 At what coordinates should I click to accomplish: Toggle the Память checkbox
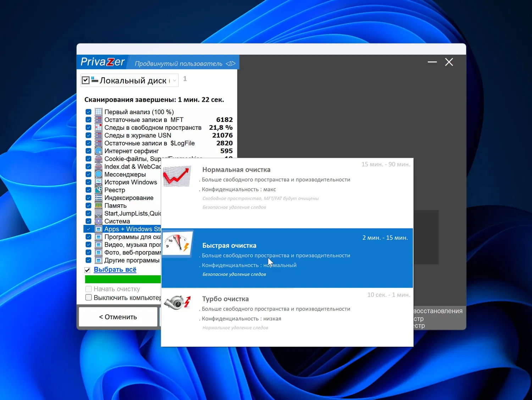pyautogui.click(x=89, y=206)
